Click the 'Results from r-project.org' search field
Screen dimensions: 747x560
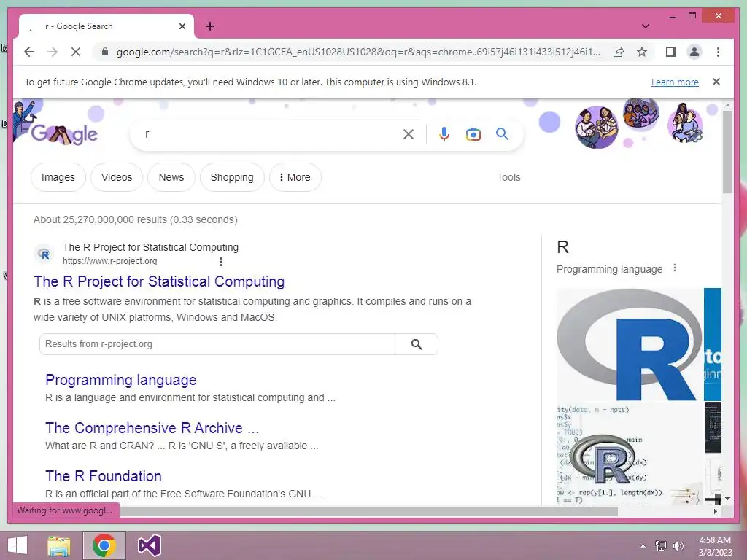pos(217,344)
